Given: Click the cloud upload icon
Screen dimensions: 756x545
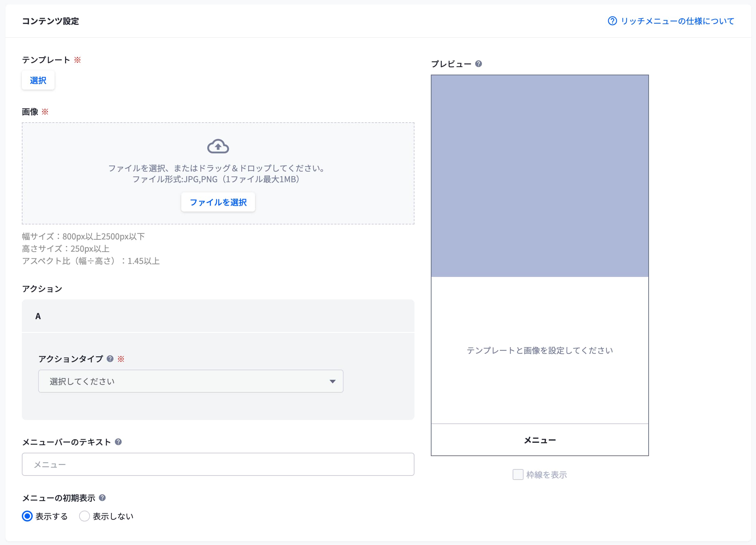Looking at the screenshot, I should coord(218,146).
